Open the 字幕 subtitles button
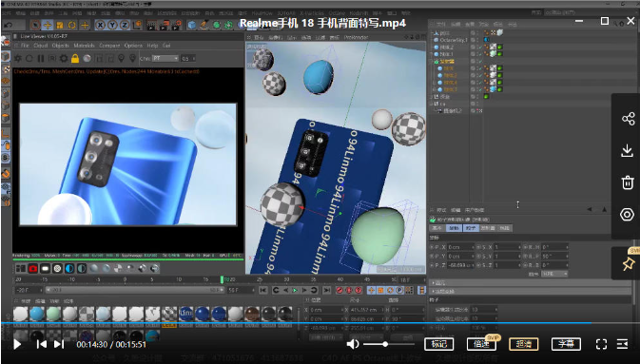Screen dimensions: 640x364 click(566, 344)
